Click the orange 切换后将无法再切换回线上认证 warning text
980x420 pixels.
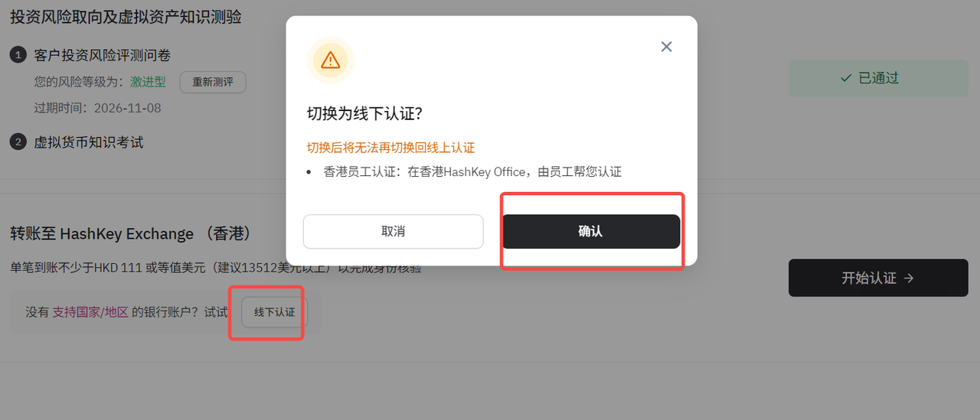pyautogui.click(x=391, y=148)
